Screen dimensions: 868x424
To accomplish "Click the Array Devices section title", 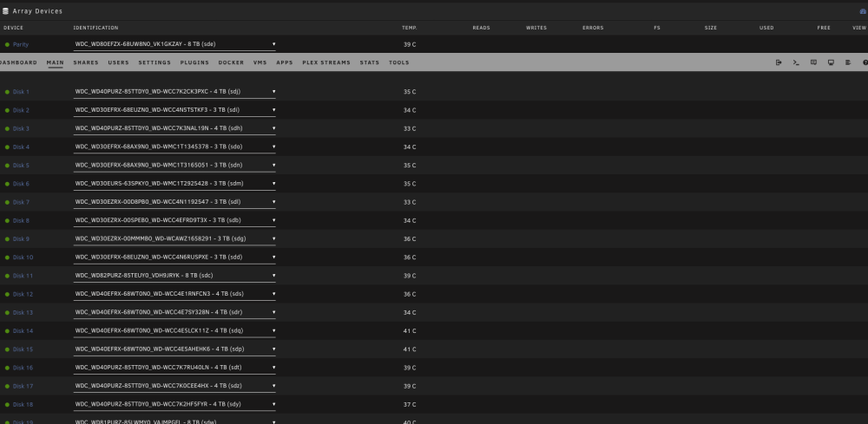I will (x=37, y=11).
